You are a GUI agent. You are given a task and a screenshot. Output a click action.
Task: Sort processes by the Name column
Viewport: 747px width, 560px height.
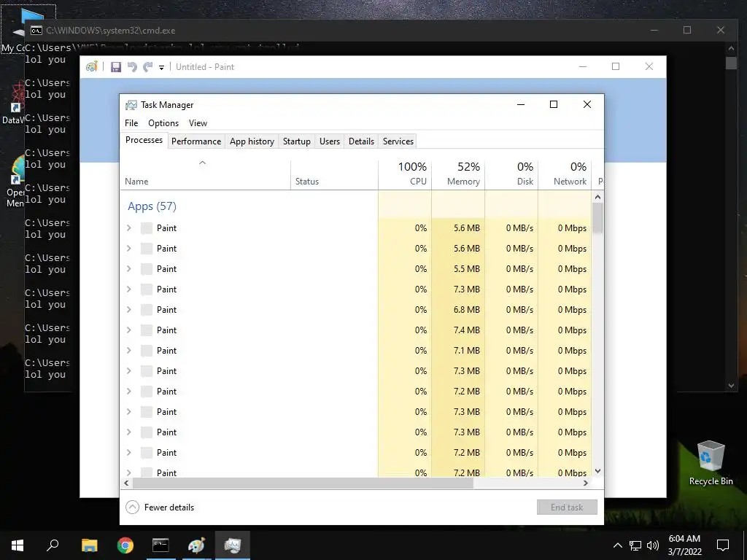click(205, 175)
